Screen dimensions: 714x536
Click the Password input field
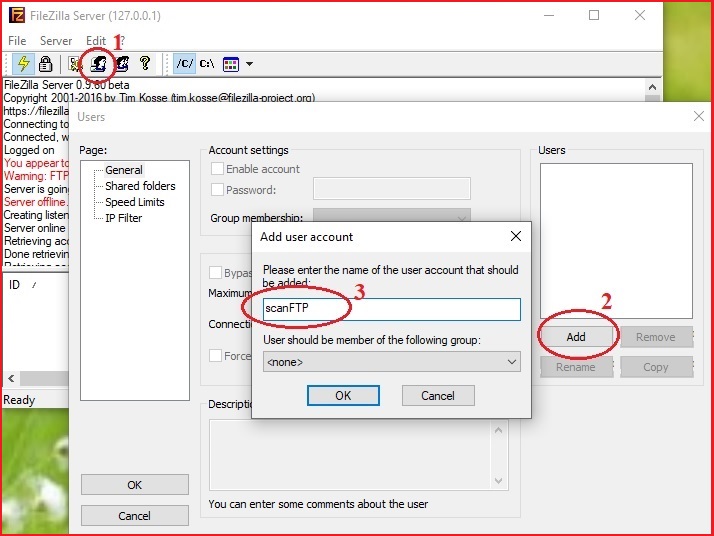(x=392, y=189)
